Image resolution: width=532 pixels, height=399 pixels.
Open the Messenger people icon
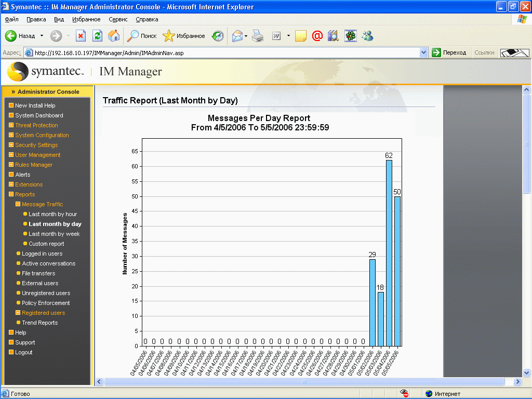tap(368, 36)
